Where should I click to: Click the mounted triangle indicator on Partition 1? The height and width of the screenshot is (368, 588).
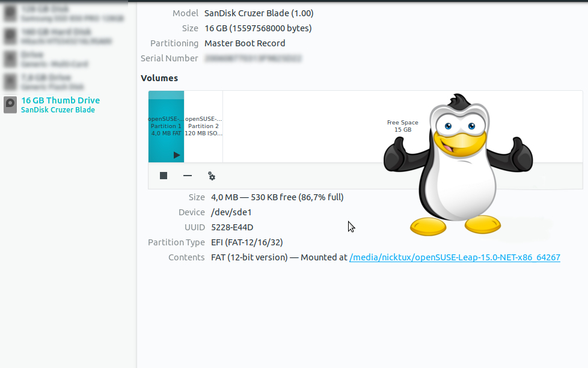177,155
